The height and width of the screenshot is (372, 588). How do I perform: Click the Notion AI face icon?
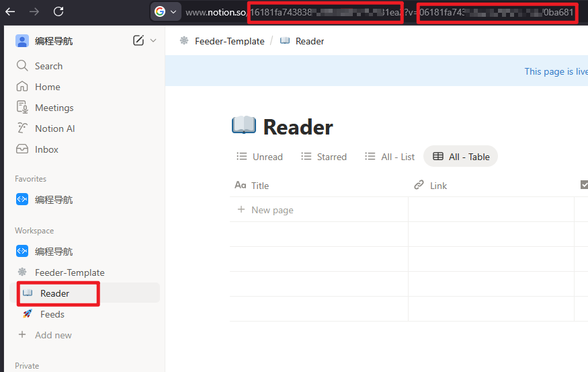[x=22, y=128]
